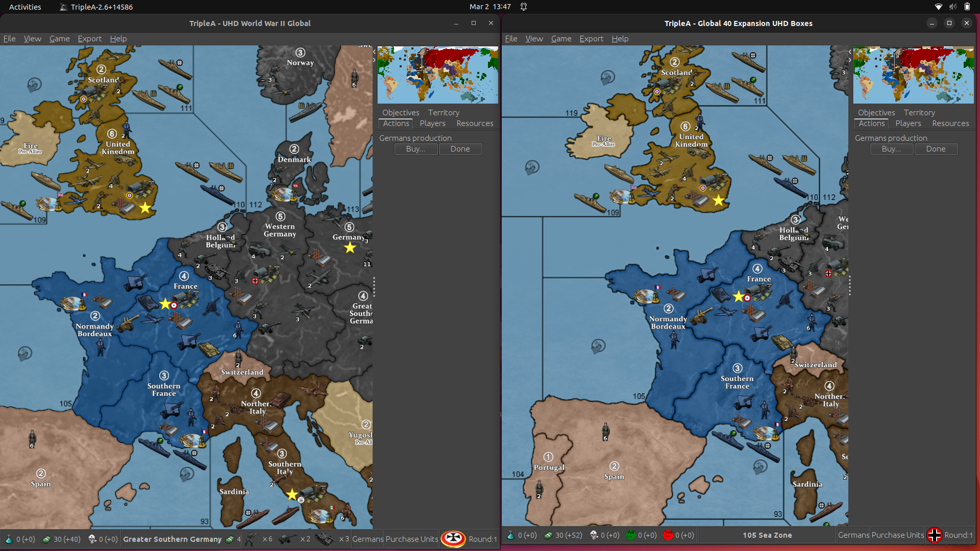Click Done button in left window
Viewport: 980px width, 551px height.
coord(460,149)
